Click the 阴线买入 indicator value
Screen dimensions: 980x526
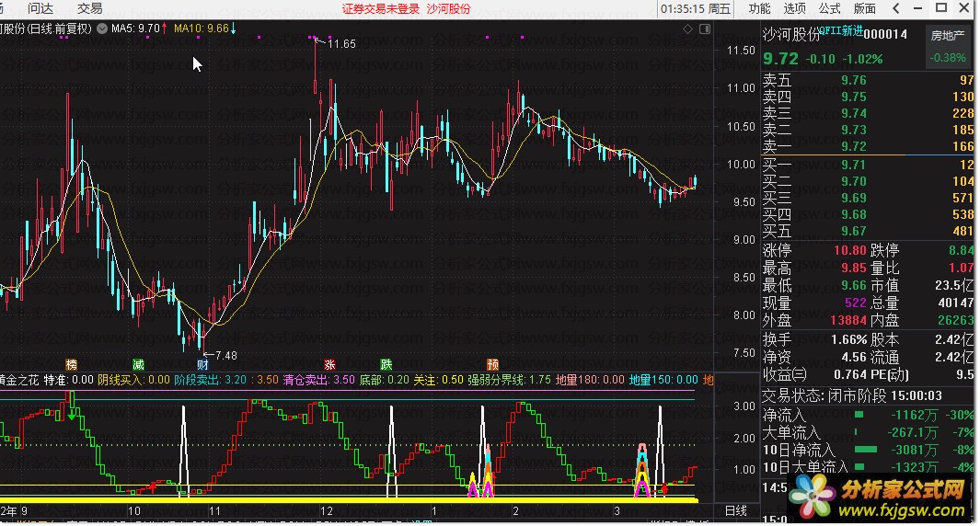pos(133,380)
